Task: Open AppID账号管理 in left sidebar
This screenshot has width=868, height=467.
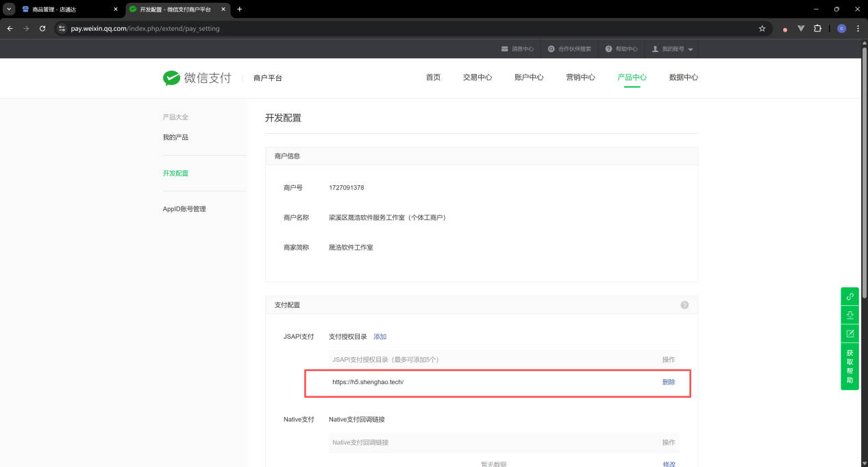Action: tap(184, 209)
